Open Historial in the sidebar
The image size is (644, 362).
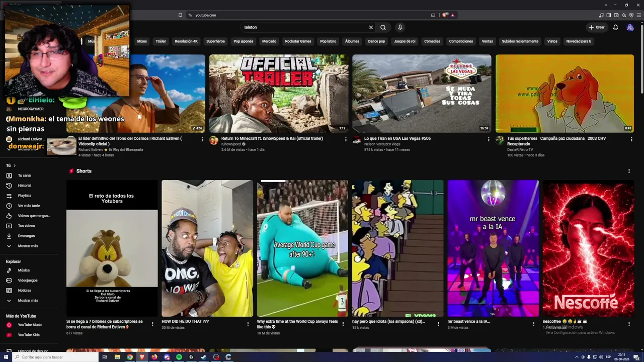pos(29,186)
